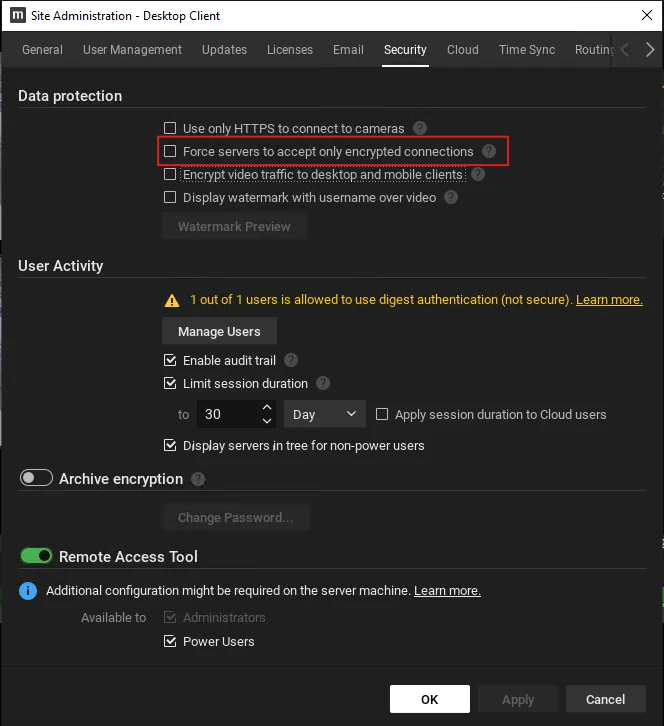
Task: Click help icon beside Archive encryption
Action: 198,479
